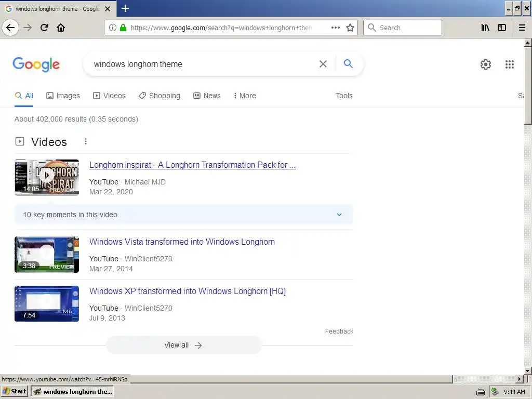The width and height of the screenshot is (532, 399).
Task: Open the Library bookmarks icon
Action: [486, 28]
